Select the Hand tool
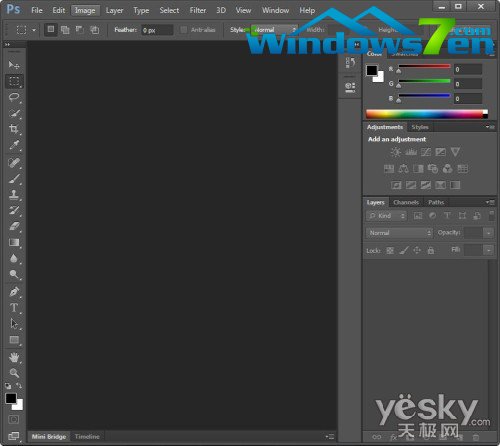 pos(14,358)
